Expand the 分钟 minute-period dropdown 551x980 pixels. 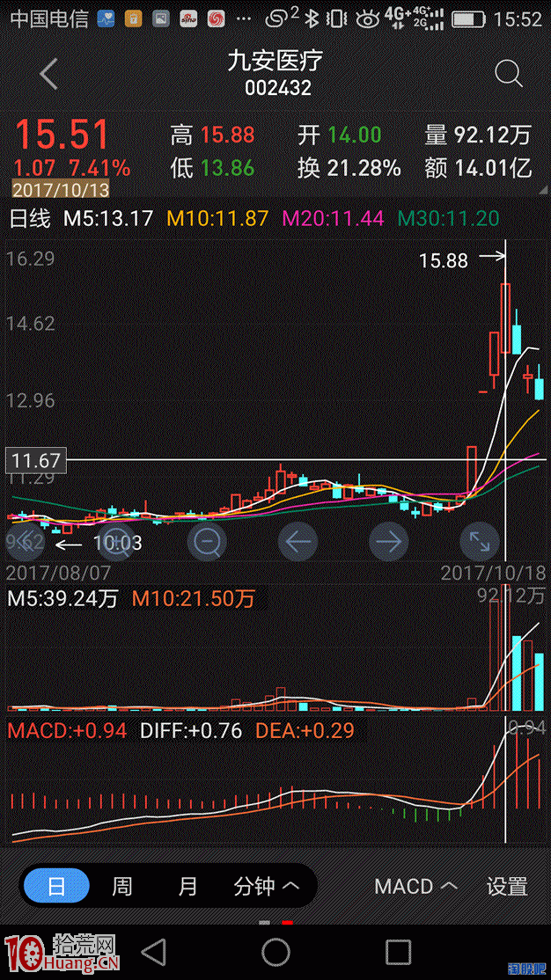tap(266, 886)
